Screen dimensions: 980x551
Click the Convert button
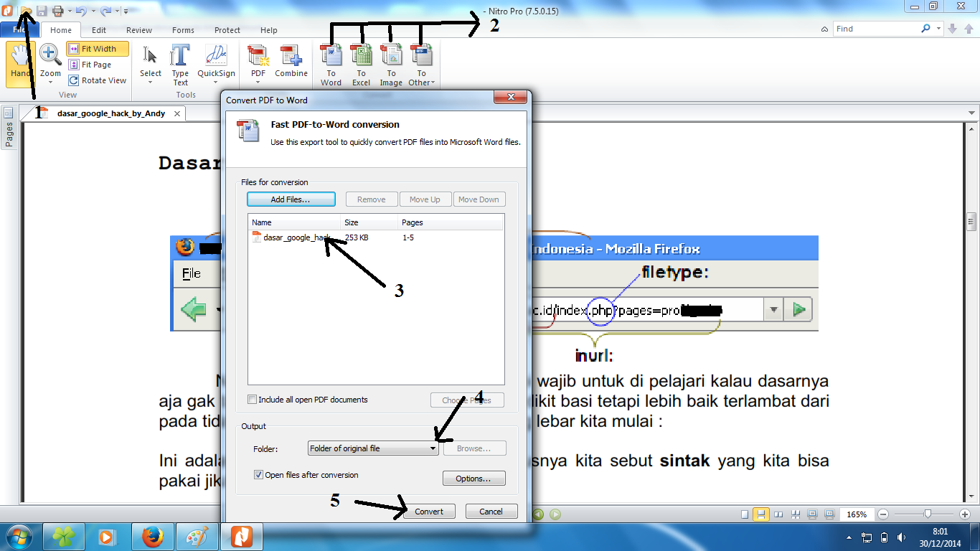point(429,512)
